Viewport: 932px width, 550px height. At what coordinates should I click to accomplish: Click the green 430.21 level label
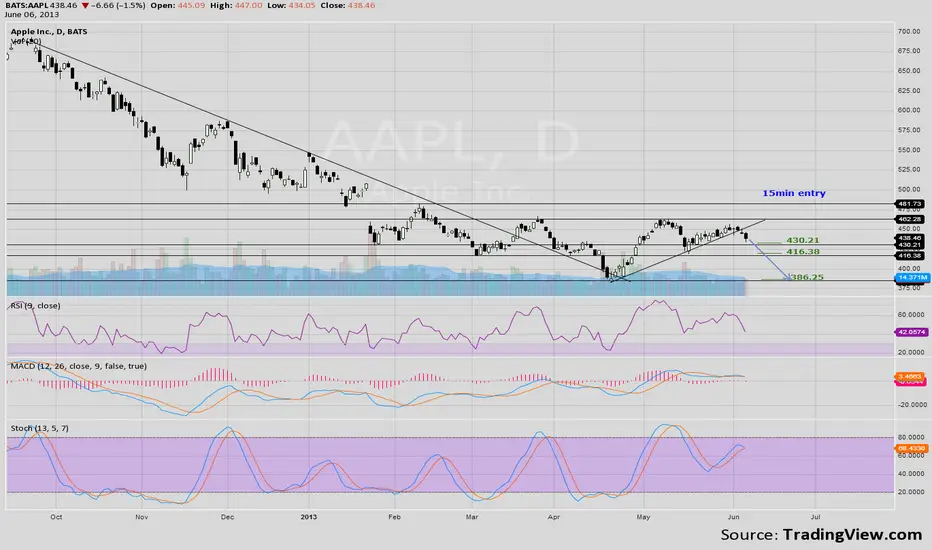pos(802,240)
